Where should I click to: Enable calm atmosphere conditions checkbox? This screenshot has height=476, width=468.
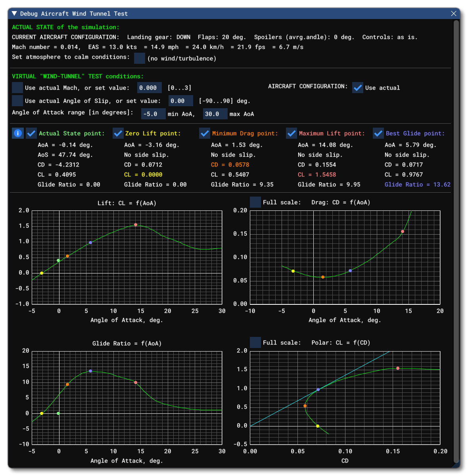coord(140,58)
